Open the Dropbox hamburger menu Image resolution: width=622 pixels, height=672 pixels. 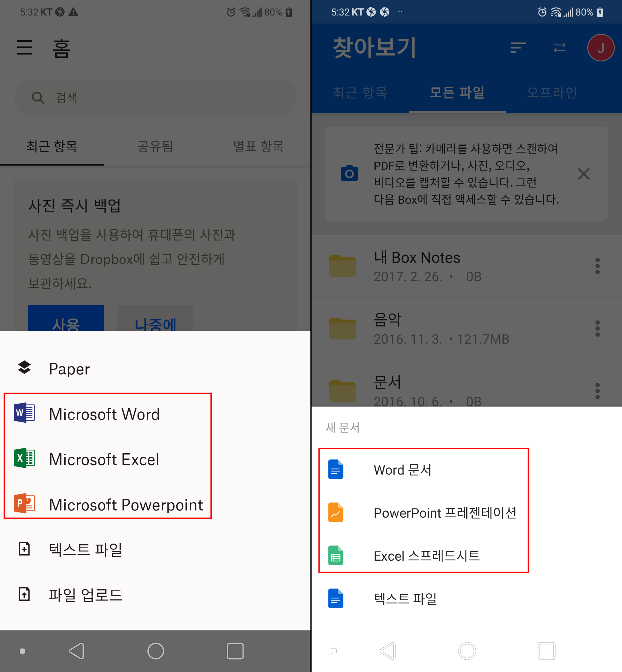tap(25, 47)
